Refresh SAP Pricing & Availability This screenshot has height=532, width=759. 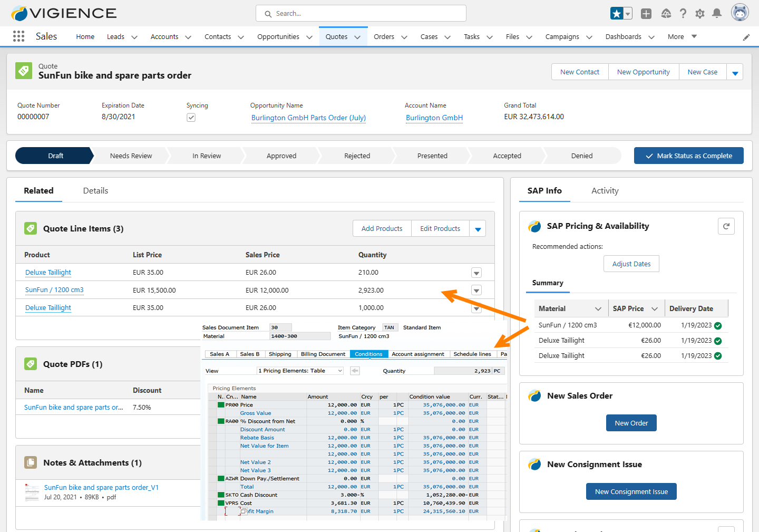[726, 226]
